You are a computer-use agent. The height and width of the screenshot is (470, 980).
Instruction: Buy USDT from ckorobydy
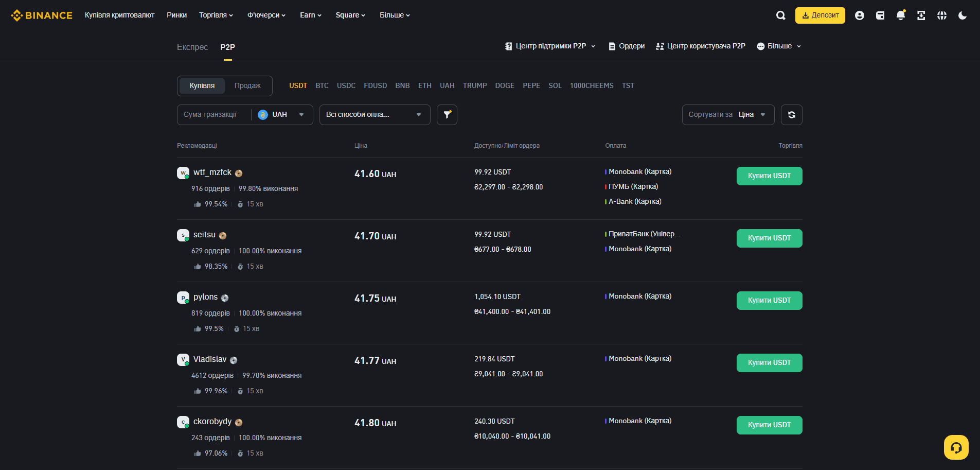tap(769, 425)
